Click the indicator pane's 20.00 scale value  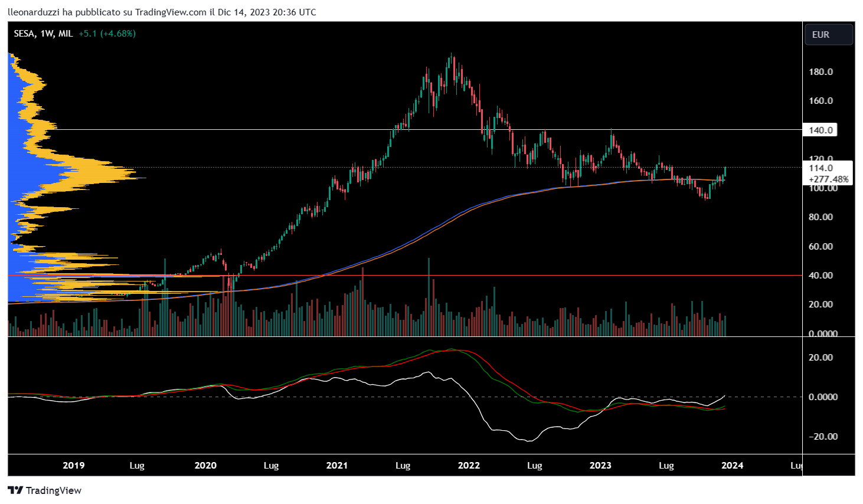(820, 358)
